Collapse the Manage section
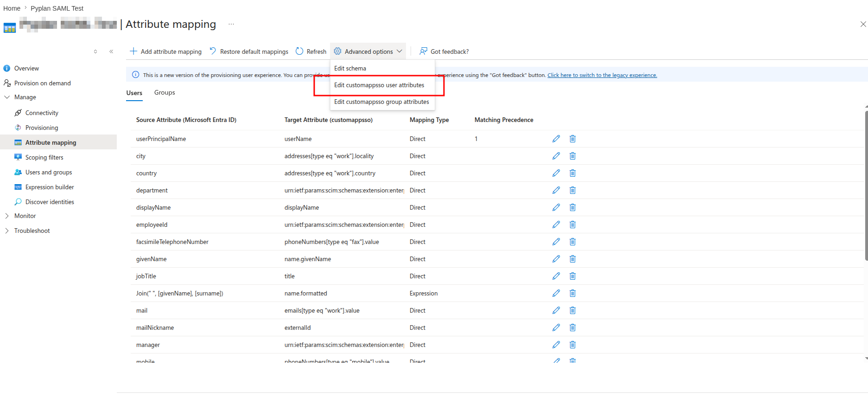Viewport: 868px width, 398px height. (x=7, y=97)
